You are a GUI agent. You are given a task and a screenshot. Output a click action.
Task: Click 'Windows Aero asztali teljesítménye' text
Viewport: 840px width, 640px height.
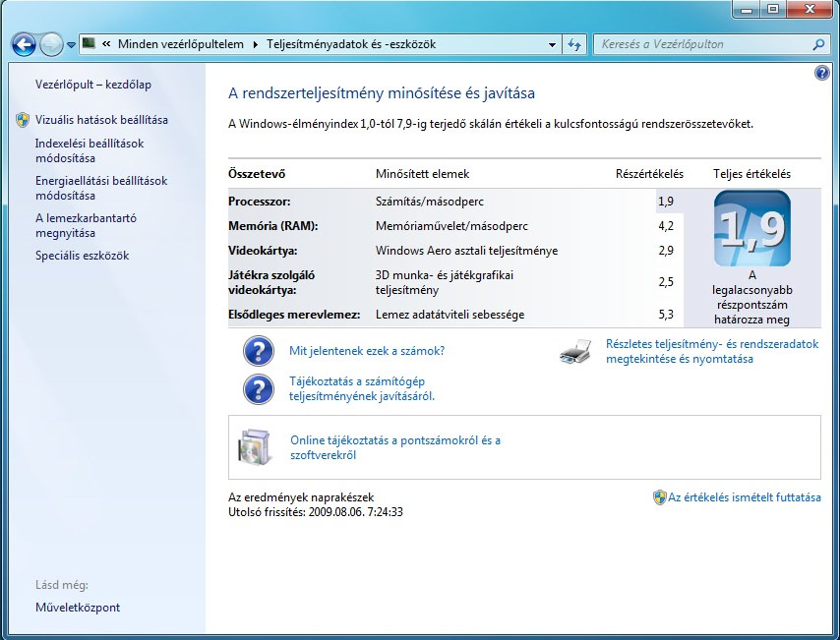466,251
